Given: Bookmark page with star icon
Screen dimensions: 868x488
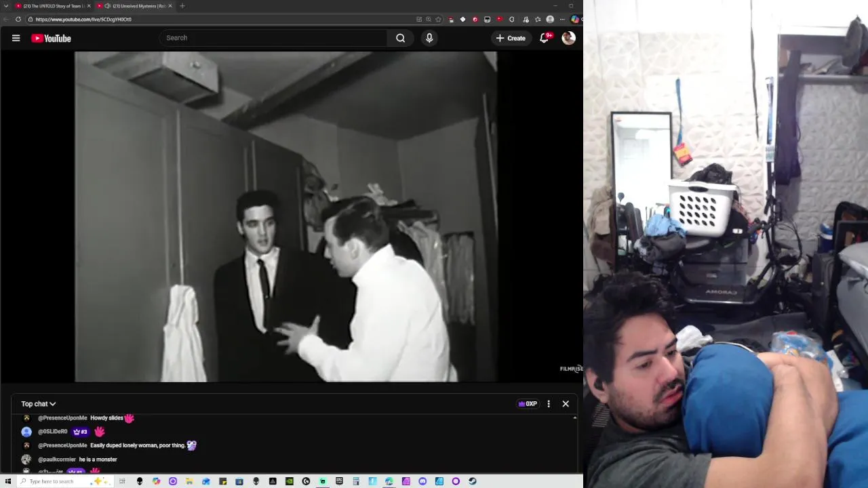Looking at the screenshot, I should click(x=438, y=19).
